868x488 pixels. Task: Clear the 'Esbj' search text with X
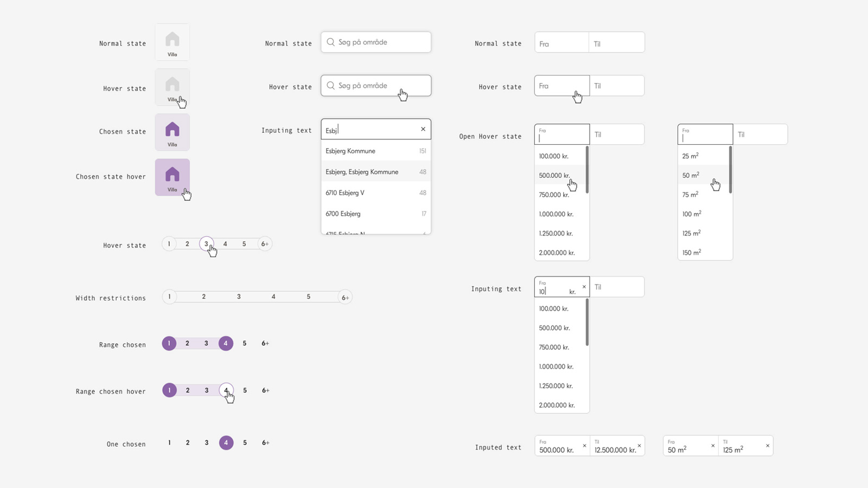[423, 129]
